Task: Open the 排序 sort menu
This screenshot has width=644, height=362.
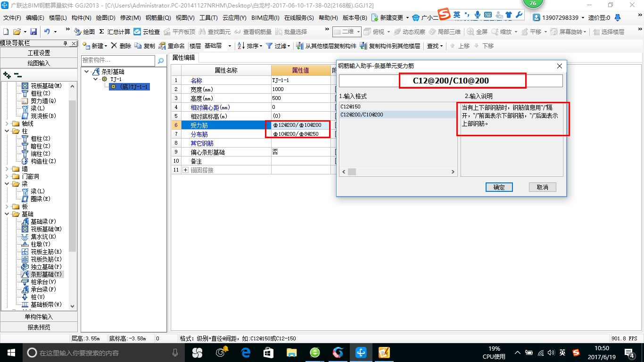Action: tap(249, 46)
